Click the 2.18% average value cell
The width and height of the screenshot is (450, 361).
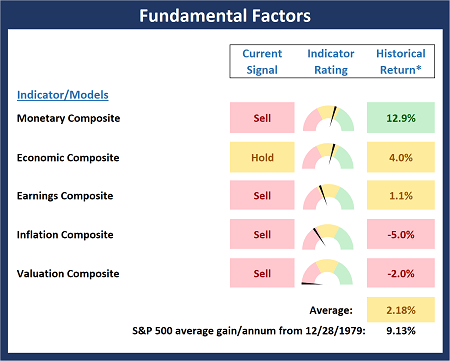tap(401, 310)
